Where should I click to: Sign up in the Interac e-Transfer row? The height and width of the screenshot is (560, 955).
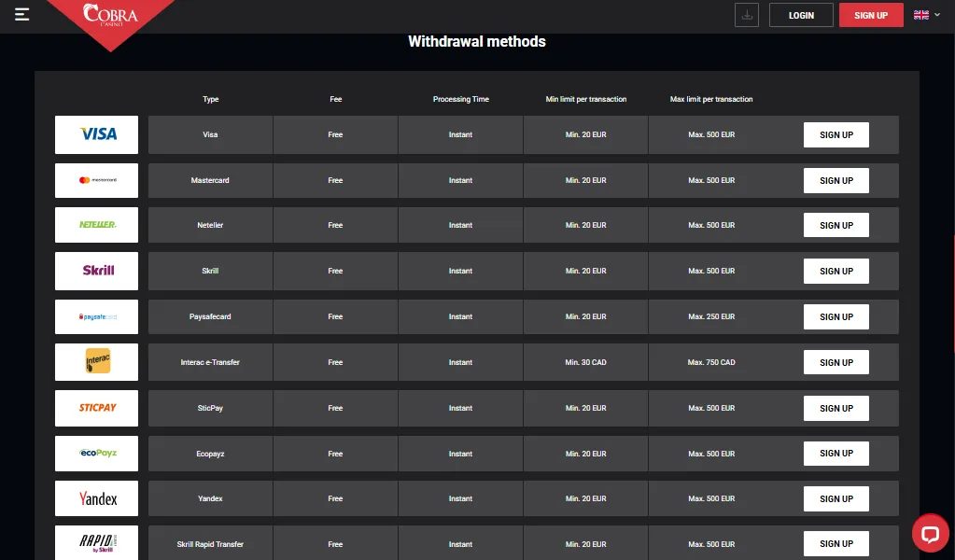pyautogui.click(x=836, y=362)
